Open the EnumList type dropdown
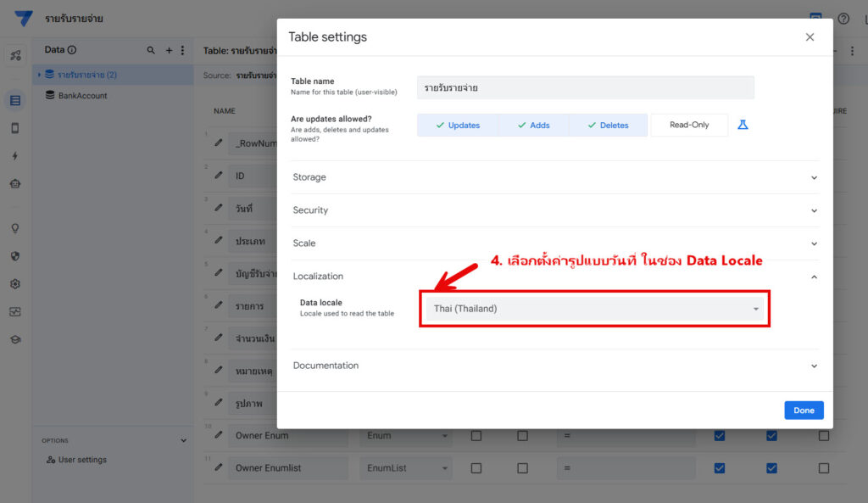This screenshot has width=868, height=503. point(406,468)
